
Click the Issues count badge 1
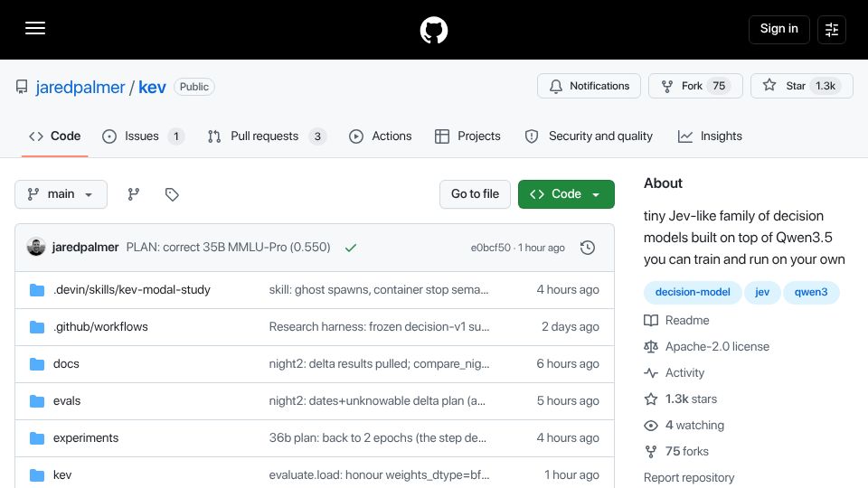176,136
